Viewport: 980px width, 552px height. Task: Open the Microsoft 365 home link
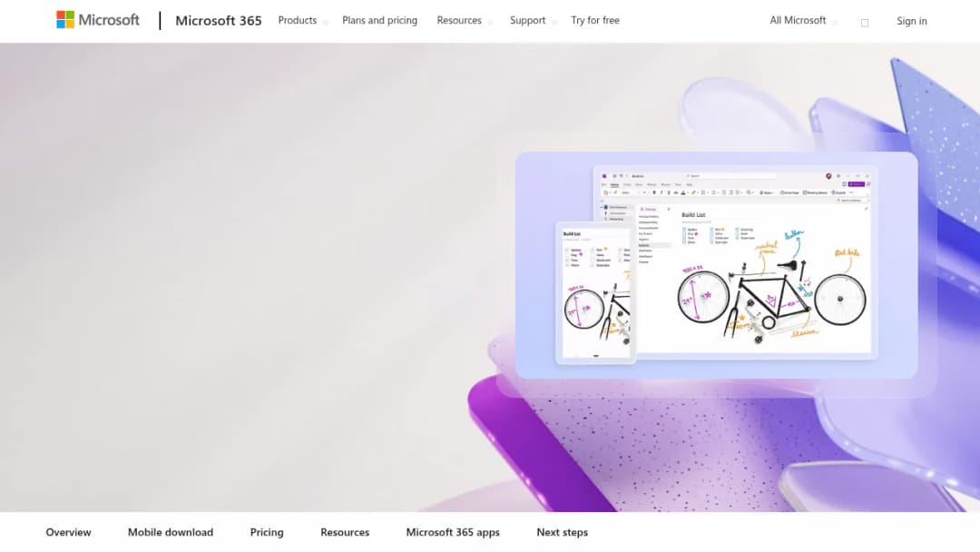coord(218,21)
